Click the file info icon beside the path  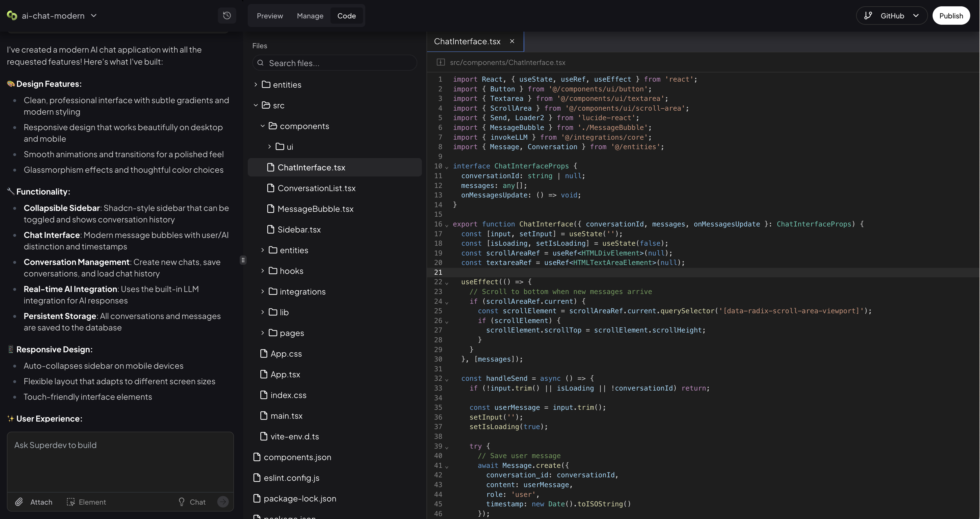point(441,62)
